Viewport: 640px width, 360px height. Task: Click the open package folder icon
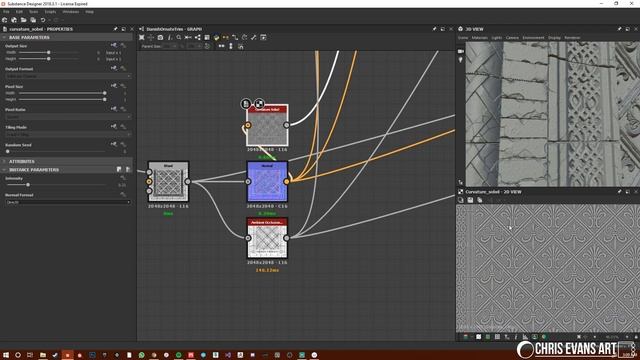24,20
